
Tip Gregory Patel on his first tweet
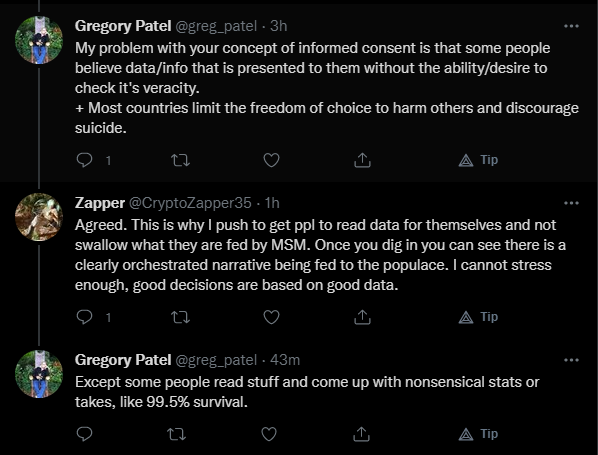tap(478, 160)
